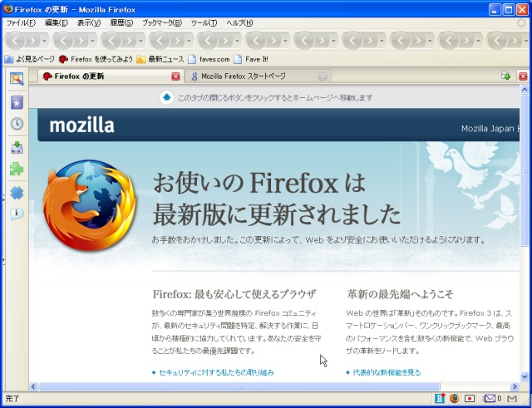Click the vertical scrollbar thumb
Screen dimensions: 532x408
(525, 170)
